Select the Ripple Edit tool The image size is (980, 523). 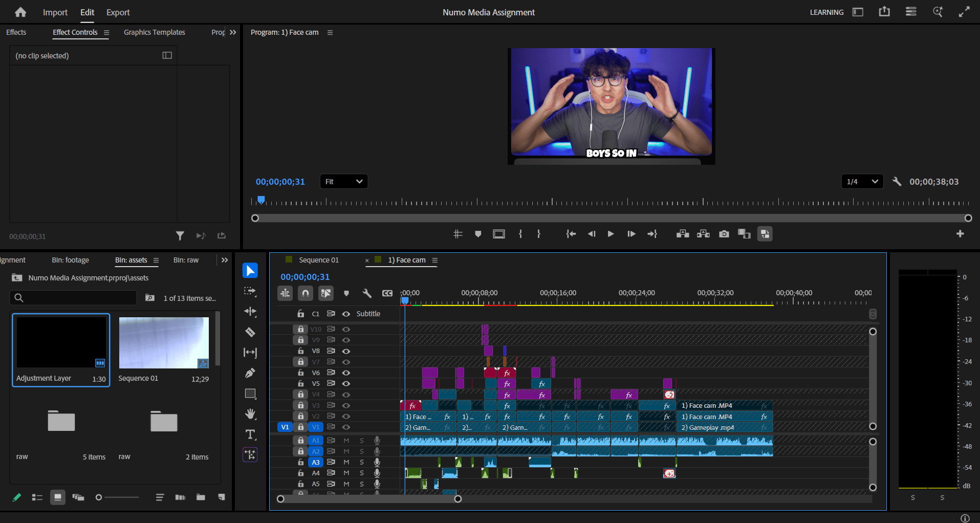click(250, 312)
